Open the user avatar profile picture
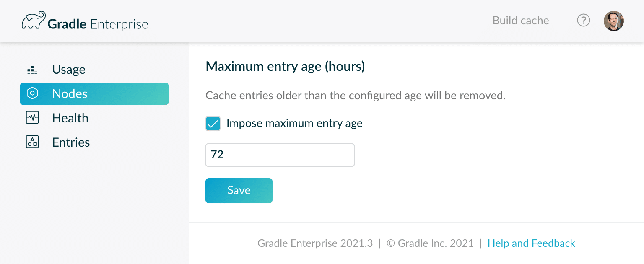 click(614, 21)
